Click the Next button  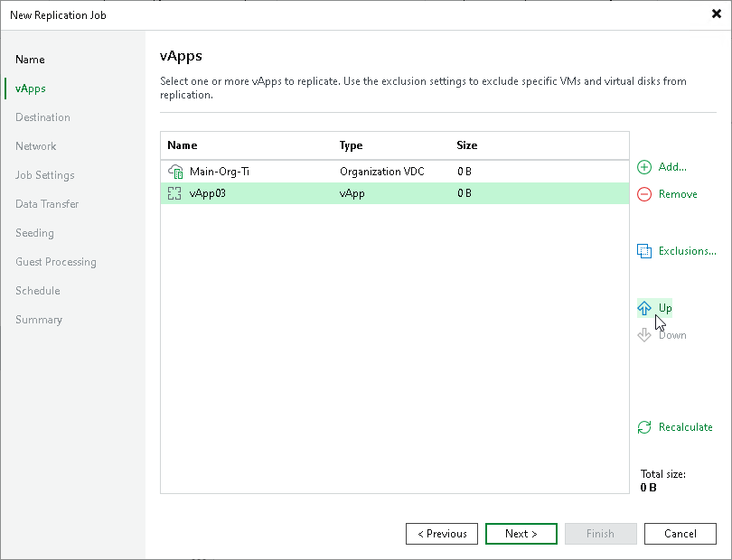(521, 534)
